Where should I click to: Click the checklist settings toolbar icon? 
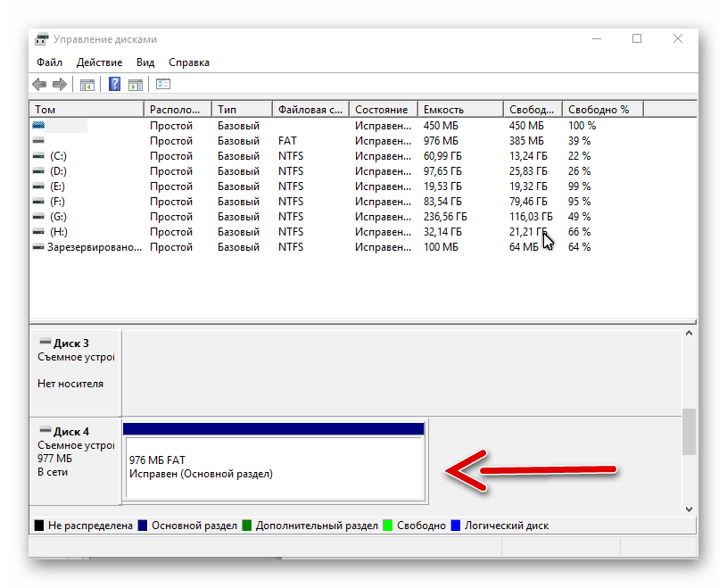(163, 85)
